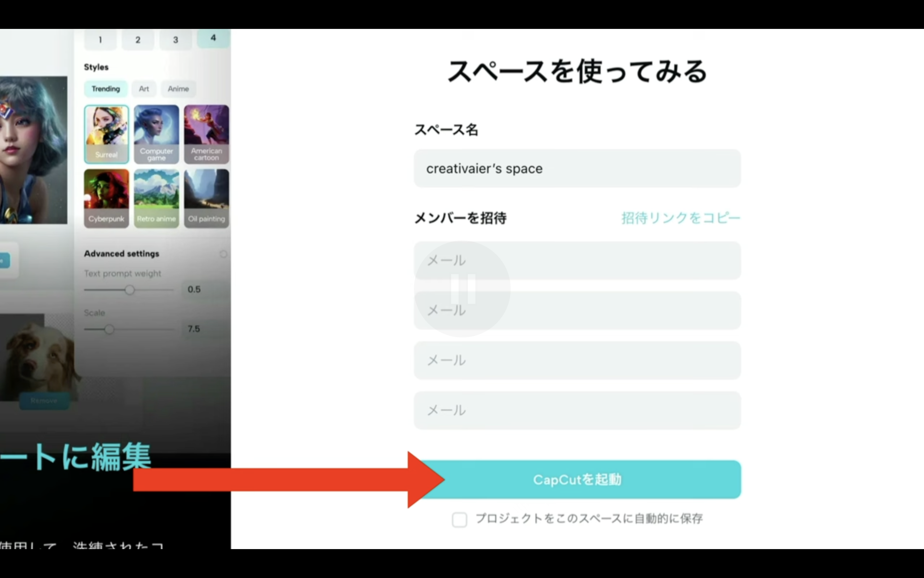Viewport: 924px width, 578px height.
Task: Select the dog reference image
Action: pyautogui.click(x=40, y=357)
